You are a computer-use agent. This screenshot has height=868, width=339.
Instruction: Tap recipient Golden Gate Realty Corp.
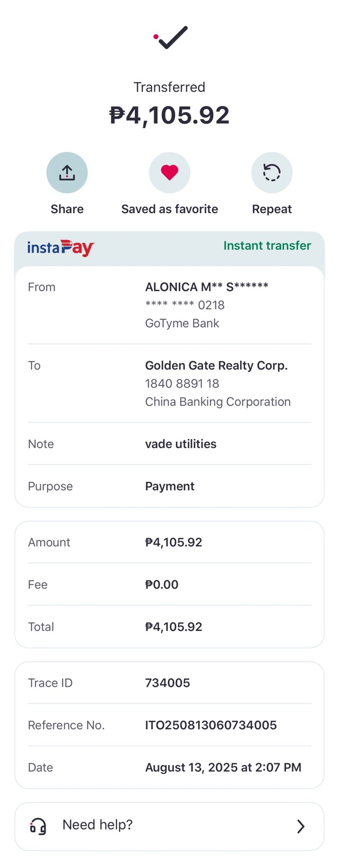click(x=216, y=366)
